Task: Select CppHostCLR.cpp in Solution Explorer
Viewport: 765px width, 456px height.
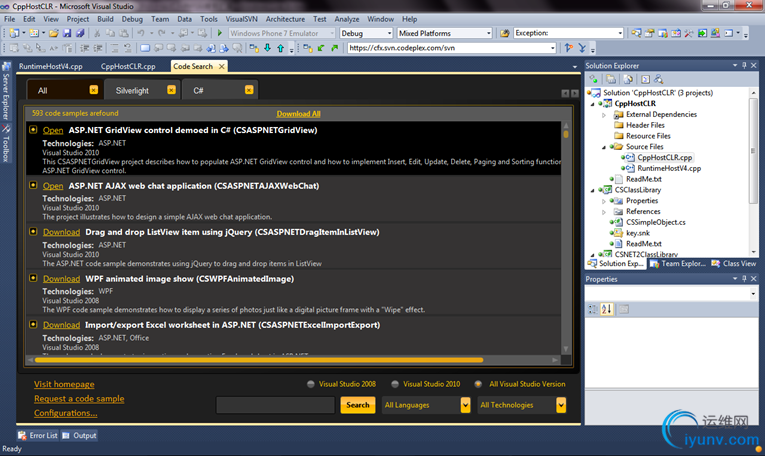Action: (x=664, y=158)
